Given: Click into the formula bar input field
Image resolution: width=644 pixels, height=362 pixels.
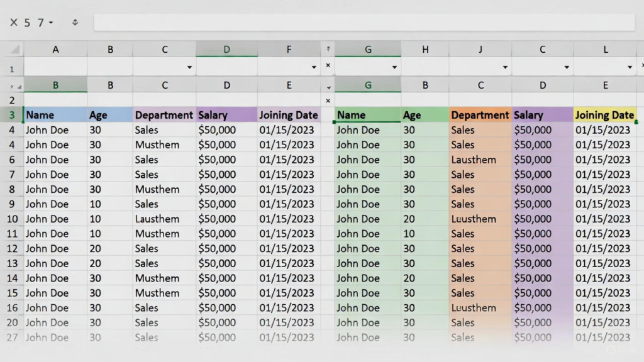Looking at the screenshot, I should (x=364, y=23).
